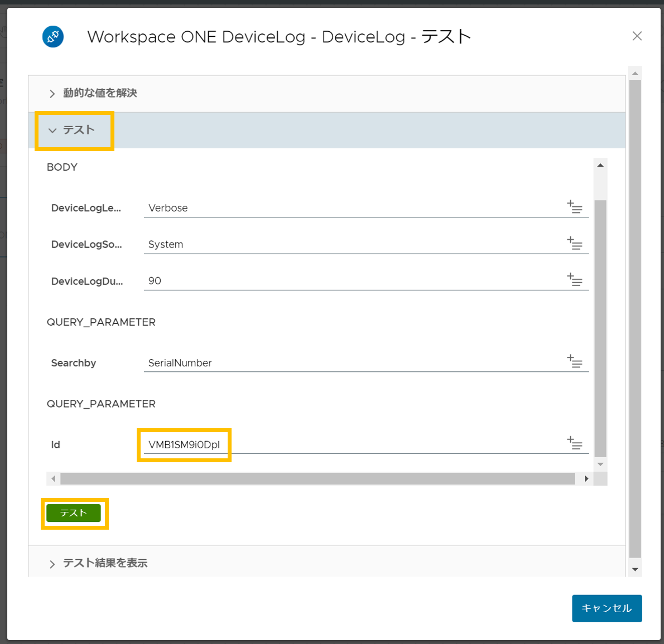The image size is (664, 644).
Task: Open variable picker for Id field
Action: (575, 443)
